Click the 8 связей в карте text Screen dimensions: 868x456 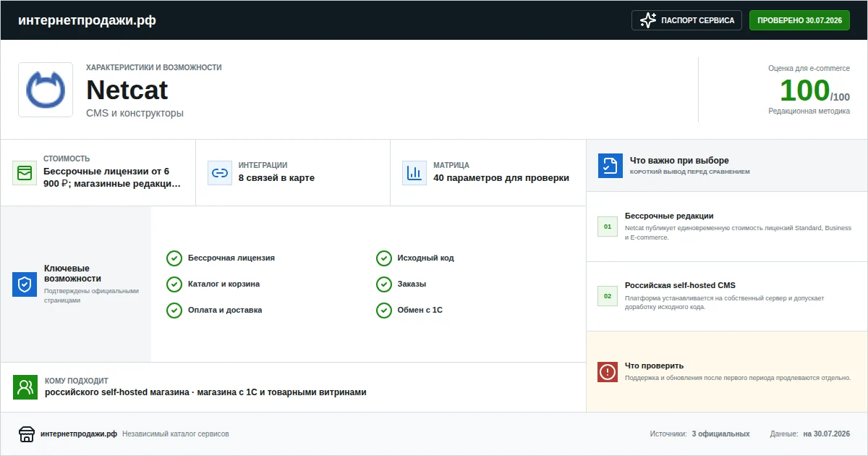[x=276, y=178]
